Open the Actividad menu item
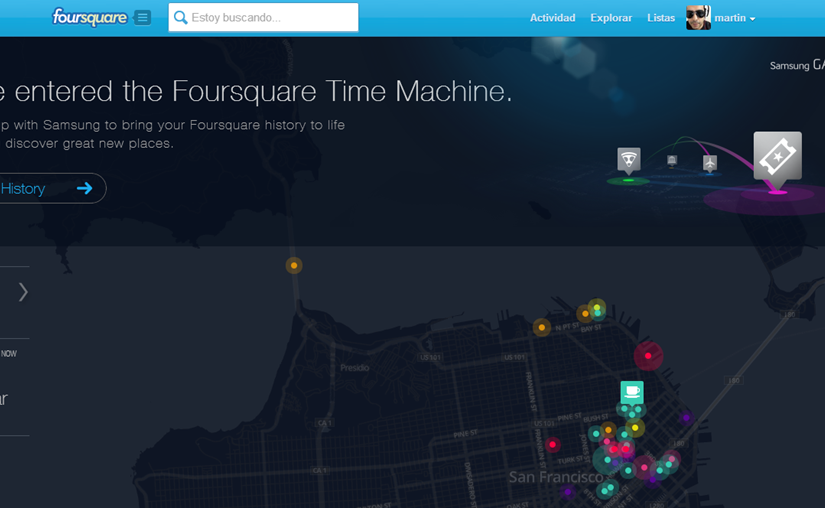This screenshot has width=825, height=508. (552, 18)
